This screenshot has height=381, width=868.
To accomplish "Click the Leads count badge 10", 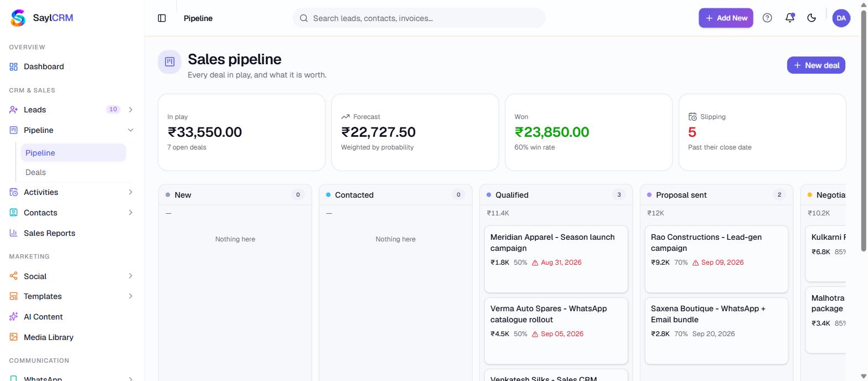I will (113, 110).
